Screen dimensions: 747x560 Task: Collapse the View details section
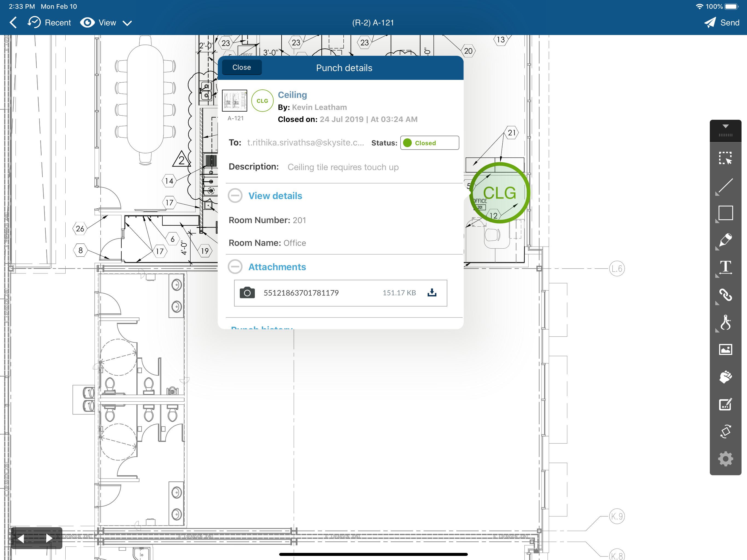[x=235, y=196]
